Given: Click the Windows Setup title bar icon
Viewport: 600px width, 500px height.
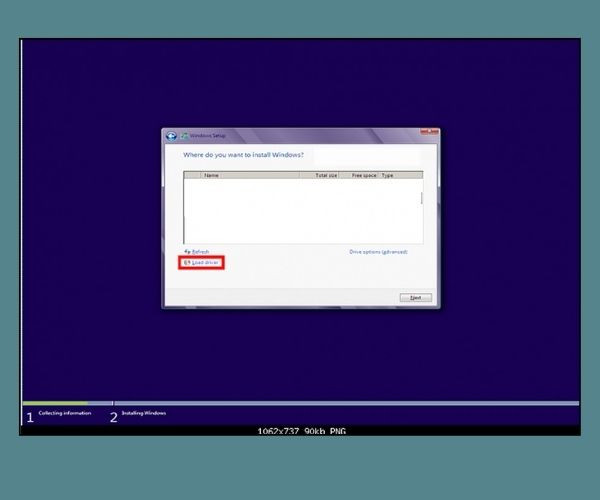Looking at the screenshot, I should tap(184, 135).
